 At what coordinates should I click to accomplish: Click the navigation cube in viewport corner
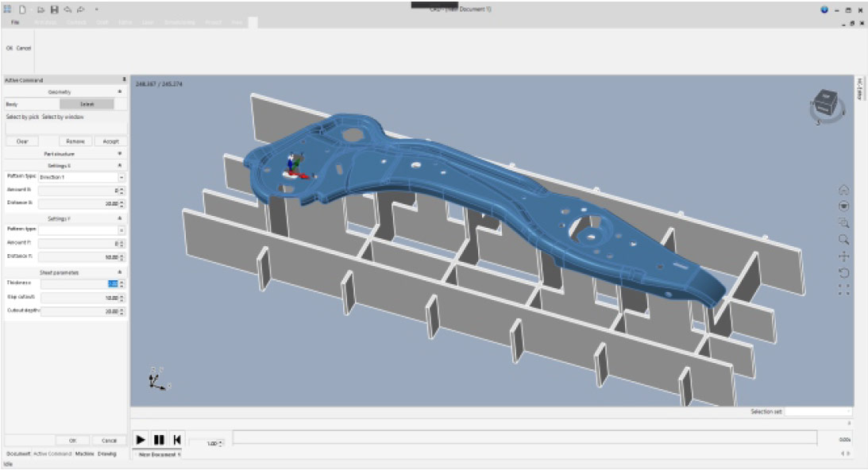824,102
